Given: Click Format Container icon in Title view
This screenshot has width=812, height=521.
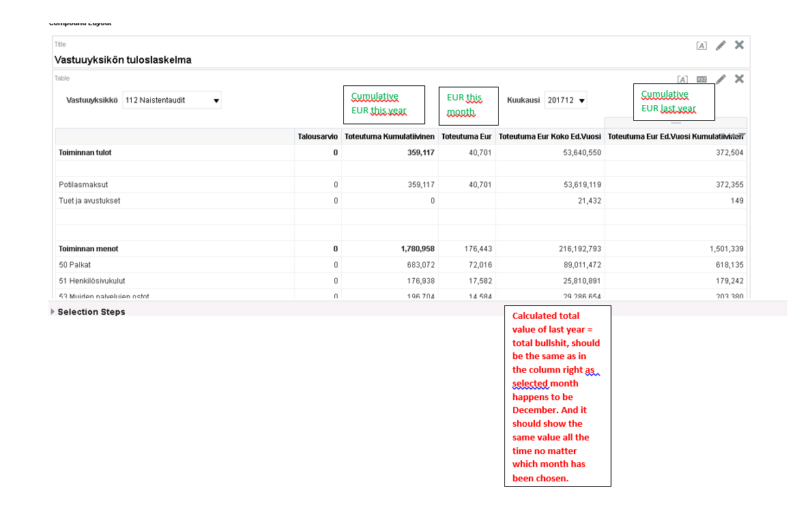Looking at the screenshot, I should (x=701, y=46).
